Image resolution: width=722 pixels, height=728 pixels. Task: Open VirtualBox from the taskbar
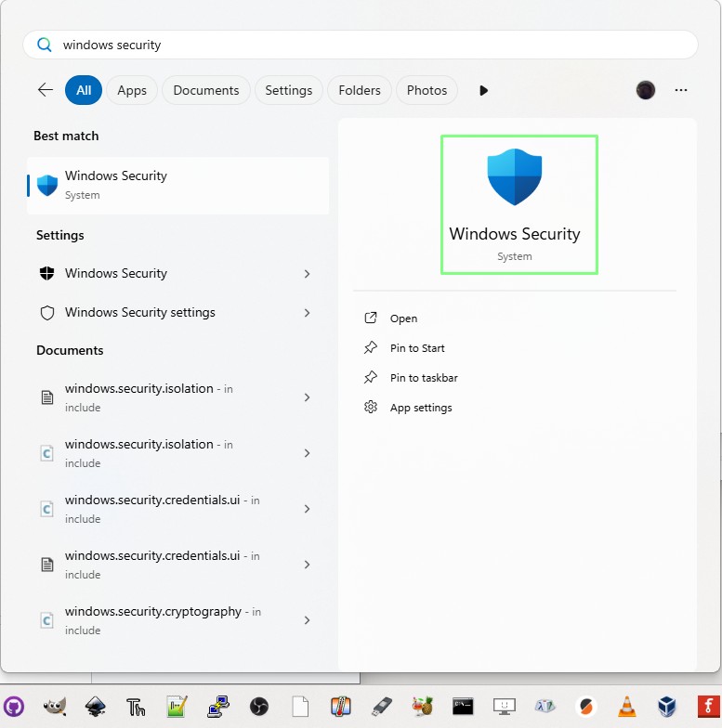(x=668, y=707)
